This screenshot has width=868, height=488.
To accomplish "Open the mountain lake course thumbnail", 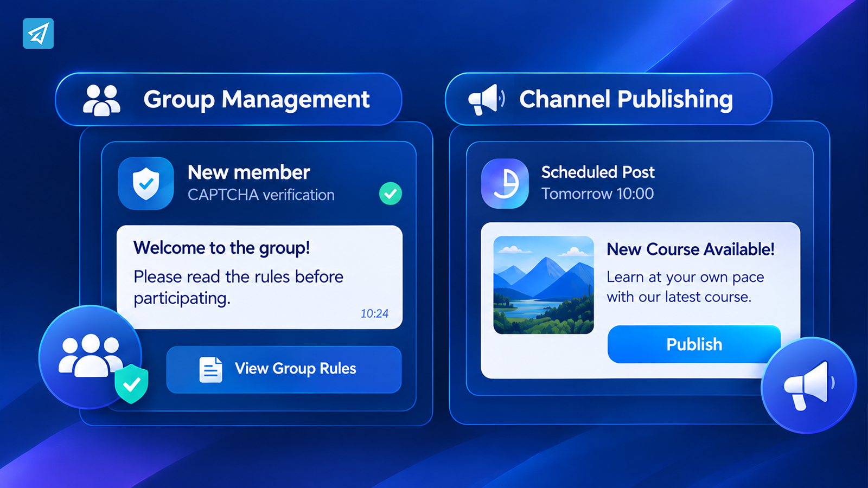I will tap(544, 285).
